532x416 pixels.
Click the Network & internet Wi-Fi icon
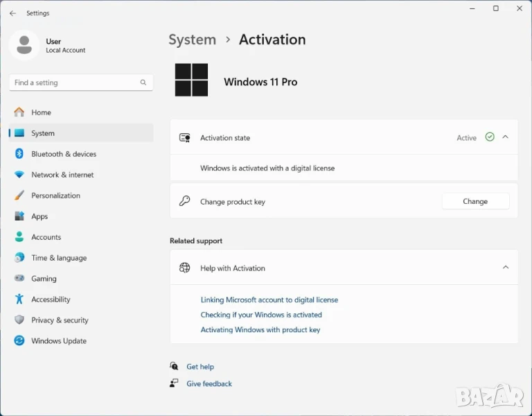pyautogui.click(x=19, y=175)
